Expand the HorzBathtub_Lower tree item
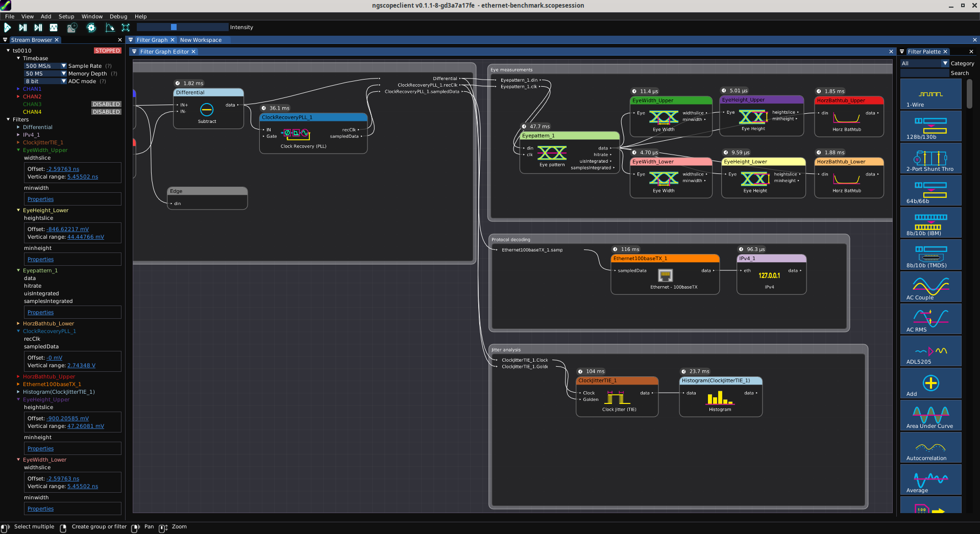Viewport: 980px width, 534px height. tap(18, 323)
